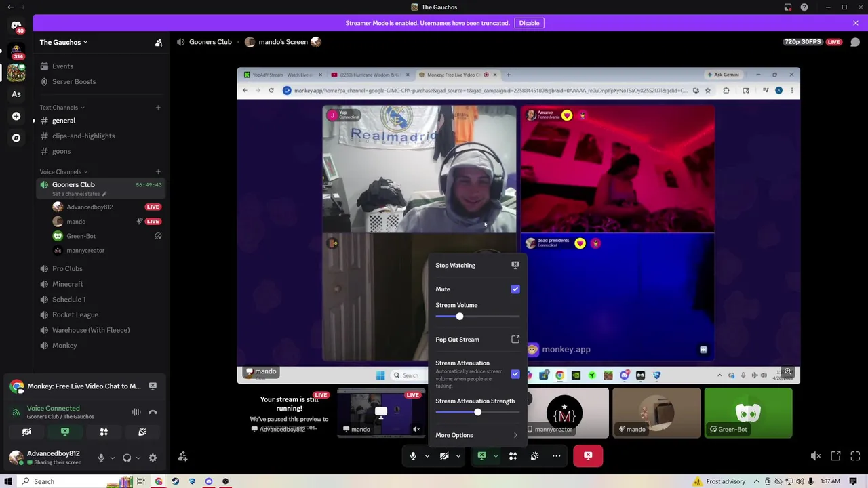This screenshot has width=868, height=488.
Task: Select the Green-Bot participant tile
Action: click(x=748, y=413)
